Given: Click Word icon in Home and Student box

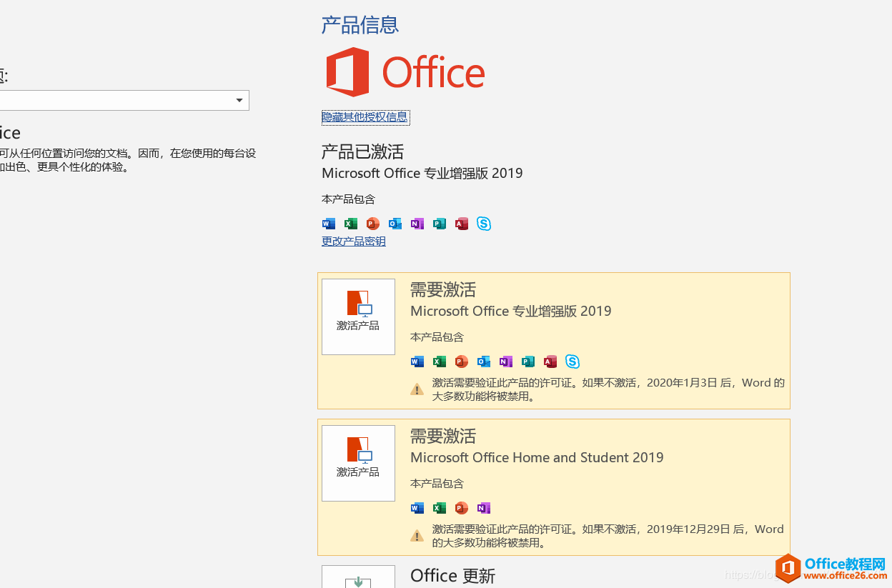Looking at the screenshot, I should [417, 508].
